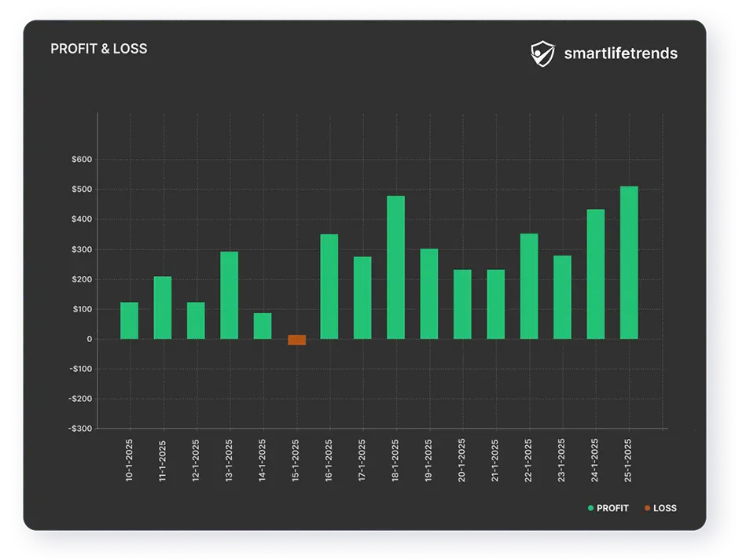Click the smartlifetrends shield logo icon
This screenshot has height=560, width=739.
tap(542, 53)
